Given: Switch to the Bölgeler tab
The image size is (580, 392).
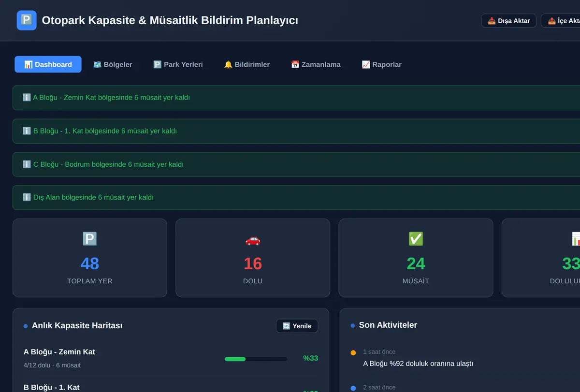Looking at the screenshot, I should coord(113,64).
